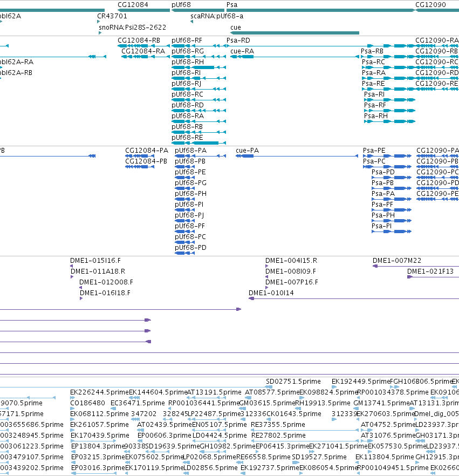Select BAC end DME1-011A18.R
The height and width of the screenshot is (476, 459).
pos(72,277)
